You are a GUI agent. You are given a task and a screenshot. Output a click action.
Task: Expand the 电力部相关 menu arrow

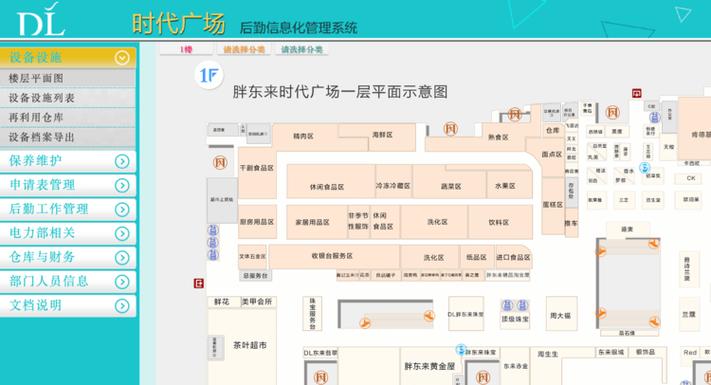(122, 233)
